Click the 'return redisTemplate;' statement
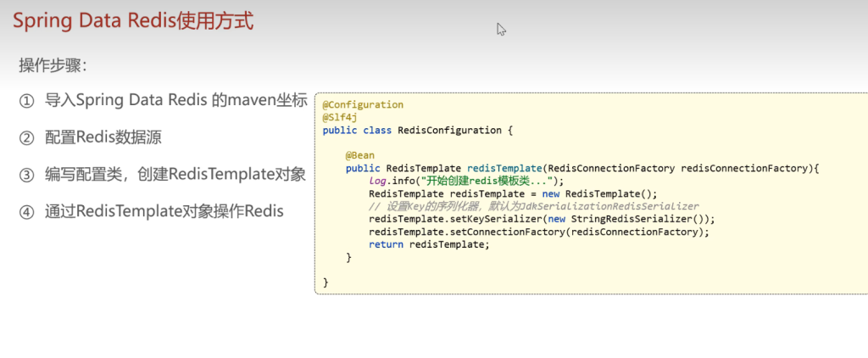The height and width of the screenshot is (358, 868). coord(429,244)
